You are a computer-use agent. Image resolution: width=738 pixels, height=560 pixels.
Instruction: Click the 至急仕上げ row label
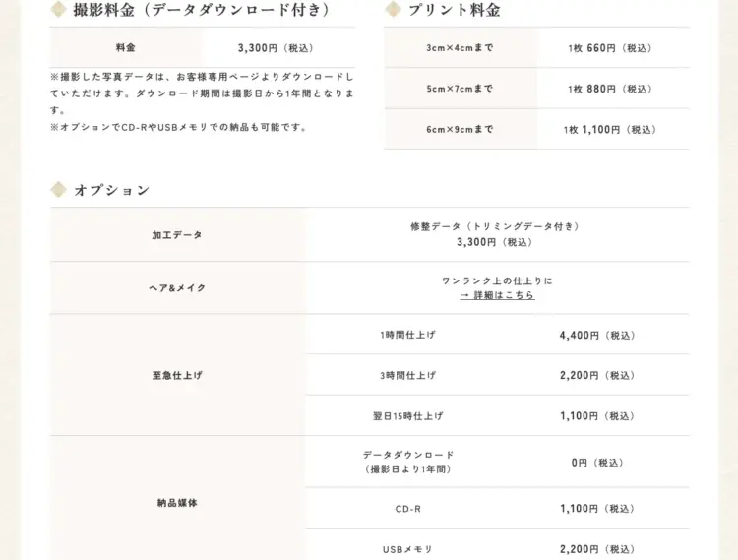[x=177, y=375]
